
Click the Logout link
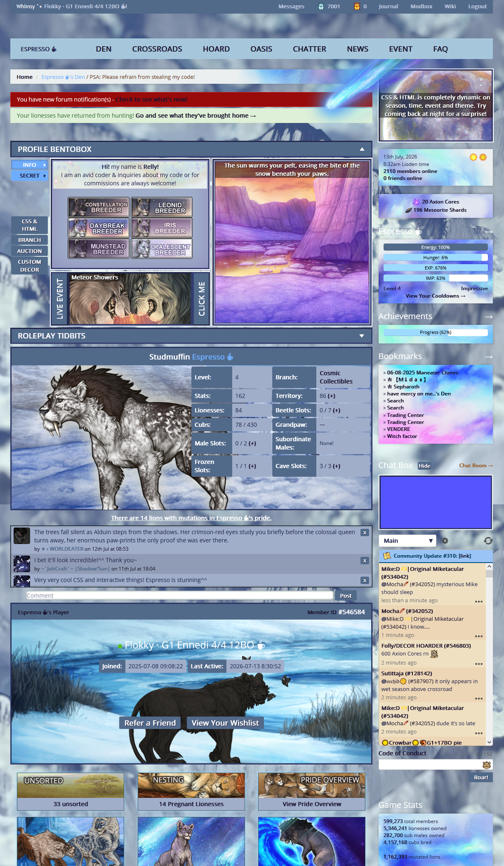coord(477,6)
